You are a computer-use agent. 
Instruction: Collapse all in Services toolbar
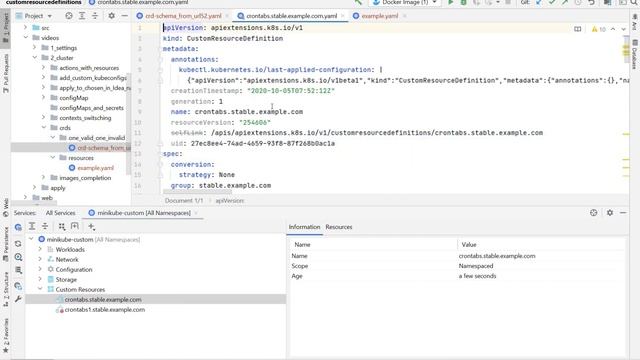(45, 226)
